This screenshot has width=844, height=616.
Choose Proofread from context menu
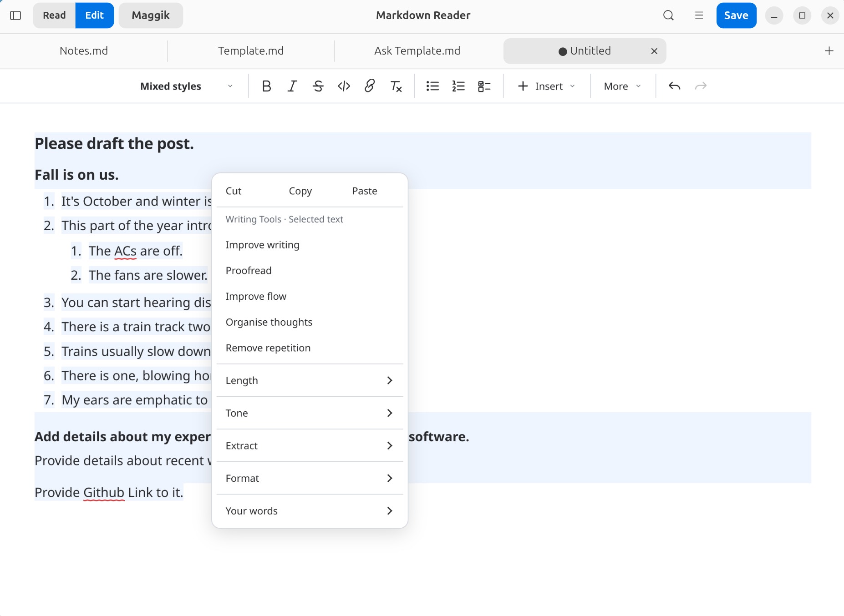tap(310, 271)
